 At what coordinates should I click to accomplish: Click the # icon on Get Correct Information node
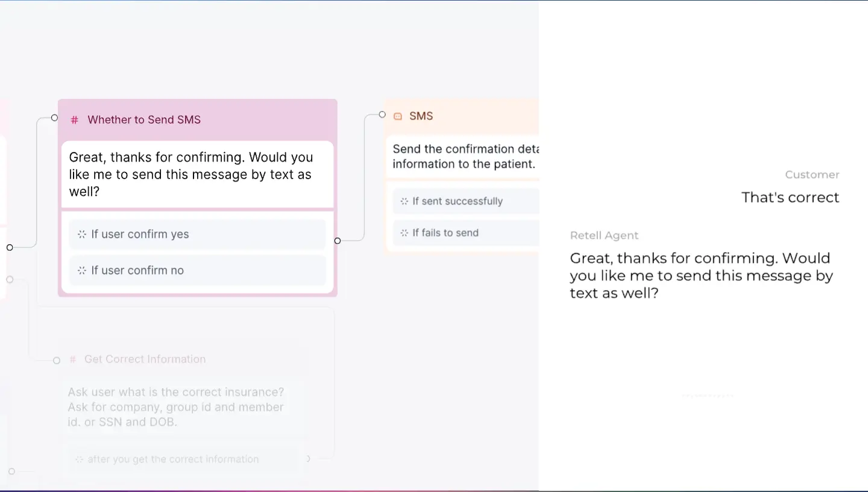click(x=72, y=359)
